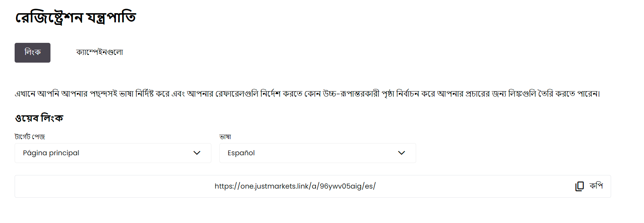Switch to the ক্যাম্পেইনগুলো tab
The image size is (644, 223).
(99, 52)
